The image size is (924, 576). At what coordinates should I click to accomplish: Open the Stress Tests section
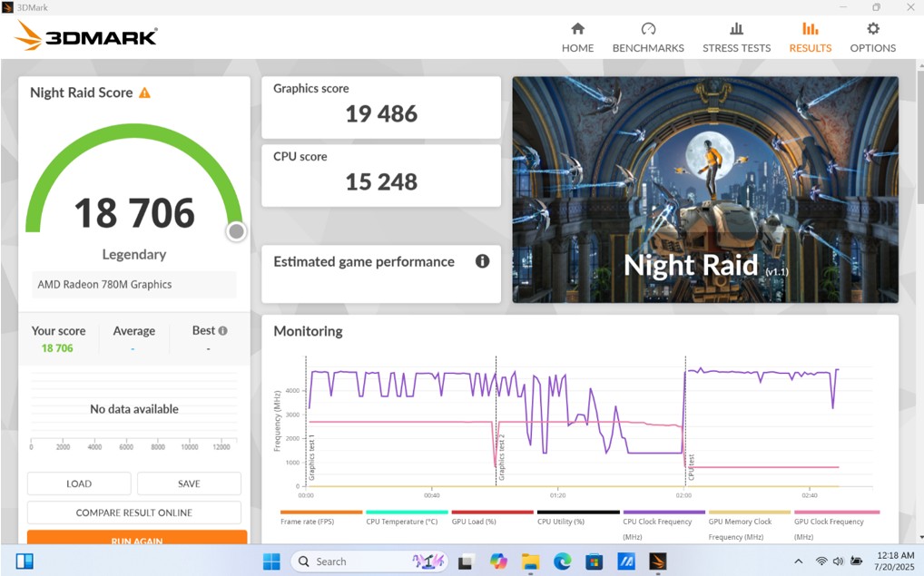[x=736, y=37]
